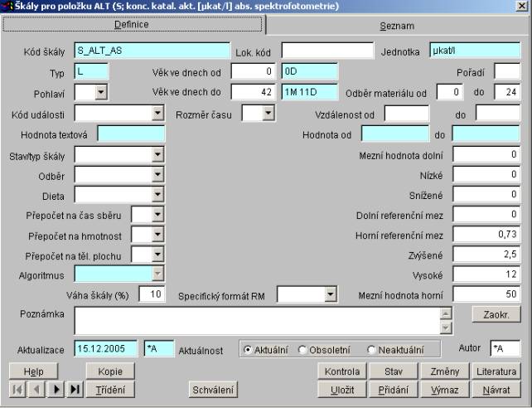Jump to last record arrow
Viewport: 532px width, 408px height.
click(x=75, y=389)
